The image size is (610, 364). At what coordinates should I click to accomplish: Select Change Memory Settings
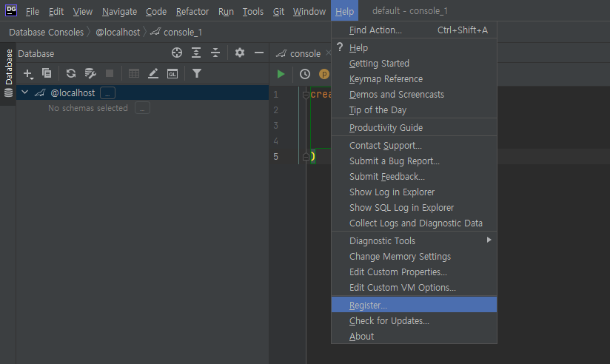click(x=414, y=256)
